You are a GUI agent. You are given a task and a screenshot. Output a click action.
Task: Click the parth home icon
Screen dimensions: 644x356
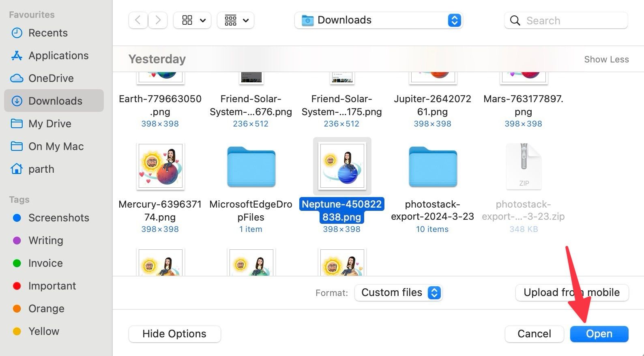pyautogui.click(x=17, y=169)
